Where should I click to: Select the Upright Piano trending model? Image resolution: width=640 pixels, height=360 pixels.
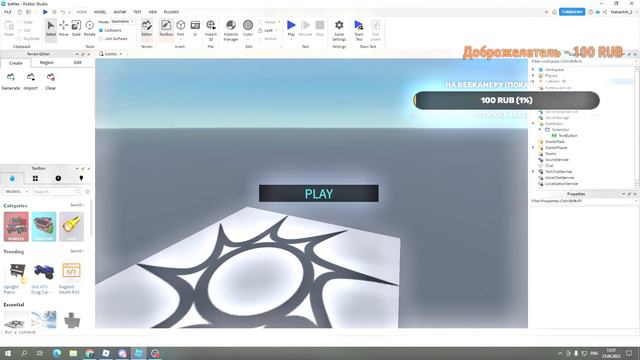[x=16, y=278]
